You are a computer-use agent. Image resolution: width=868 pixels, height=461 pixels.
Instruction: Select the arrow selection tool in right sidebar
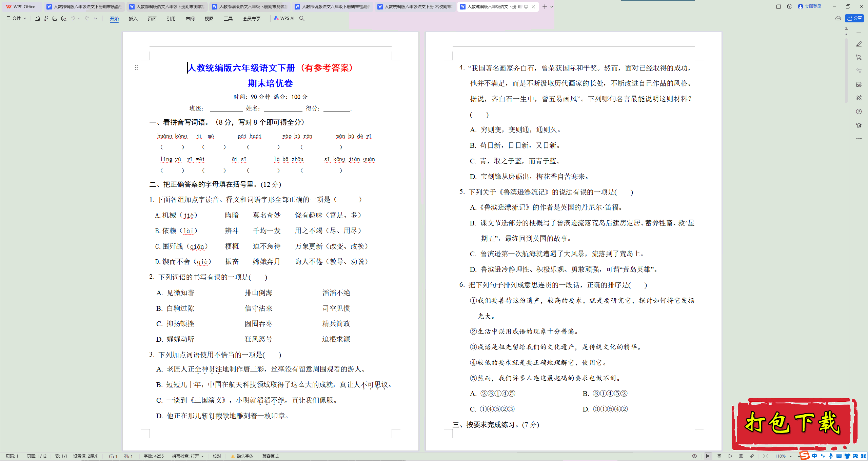tap(859, 57)
